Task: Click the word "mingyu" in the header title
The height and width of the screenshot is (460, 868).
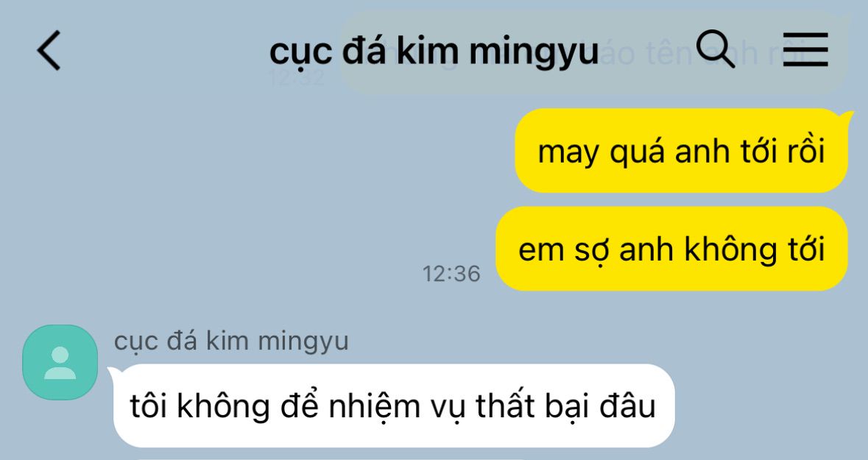Action: tap(534, 52)
